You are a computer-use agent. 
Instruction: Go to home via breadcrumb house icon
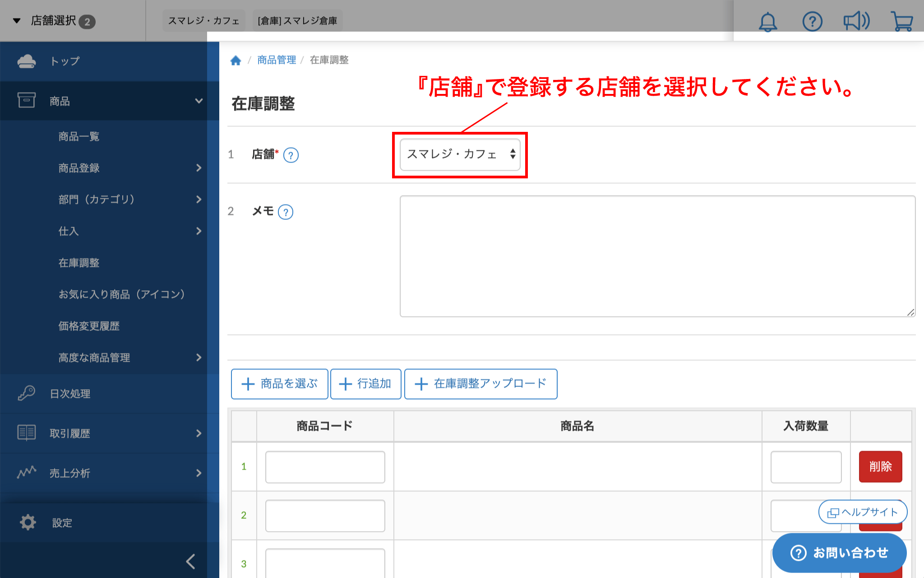tap(236, 60)
